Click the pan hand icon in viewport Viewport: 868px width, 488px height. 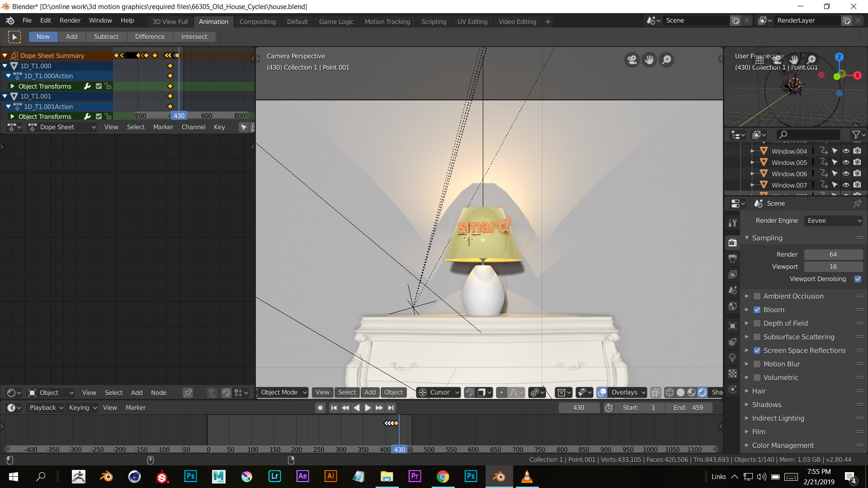coord(649,60)
